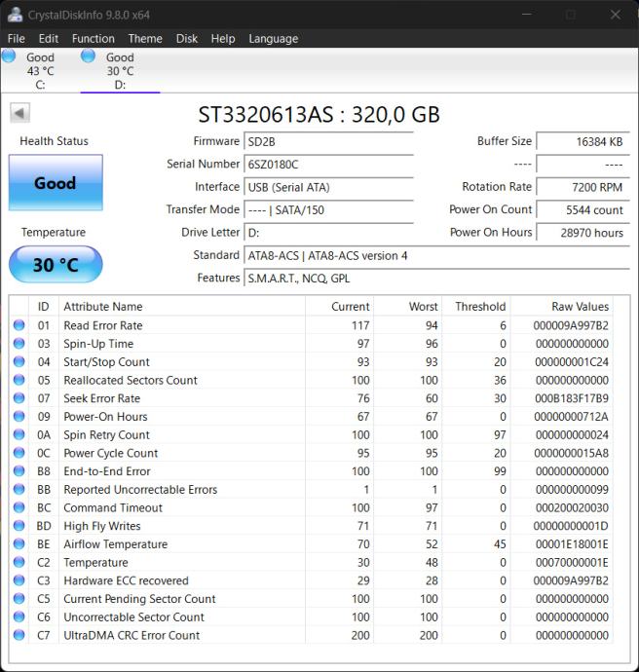Click the Firmware SD2B field
This screenshot has height=672, width=639.
click(328, 141)
